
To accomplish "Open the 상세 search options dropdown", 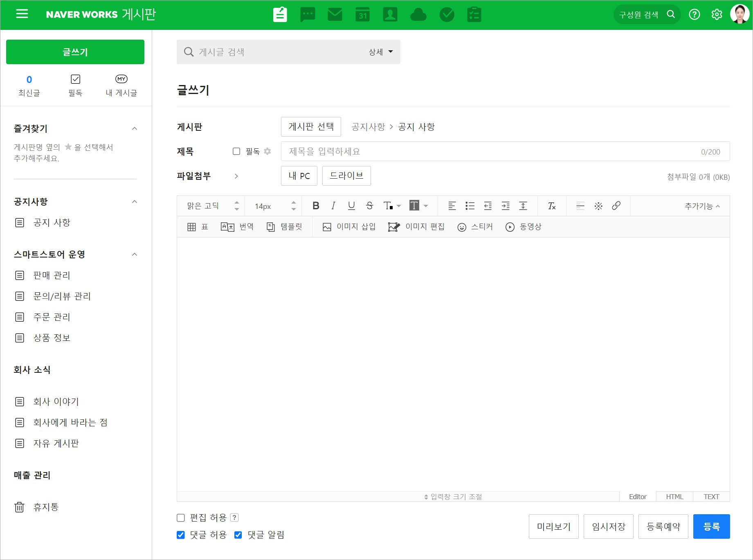I will [380, 52].
